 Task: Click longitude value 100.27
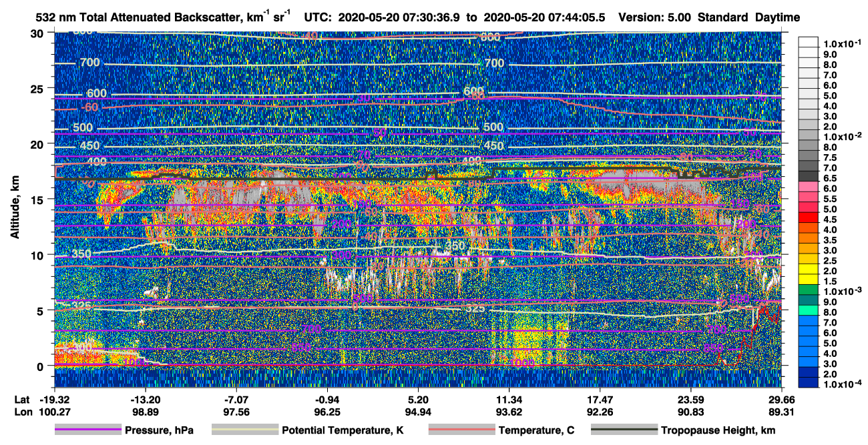pos(55,412)
